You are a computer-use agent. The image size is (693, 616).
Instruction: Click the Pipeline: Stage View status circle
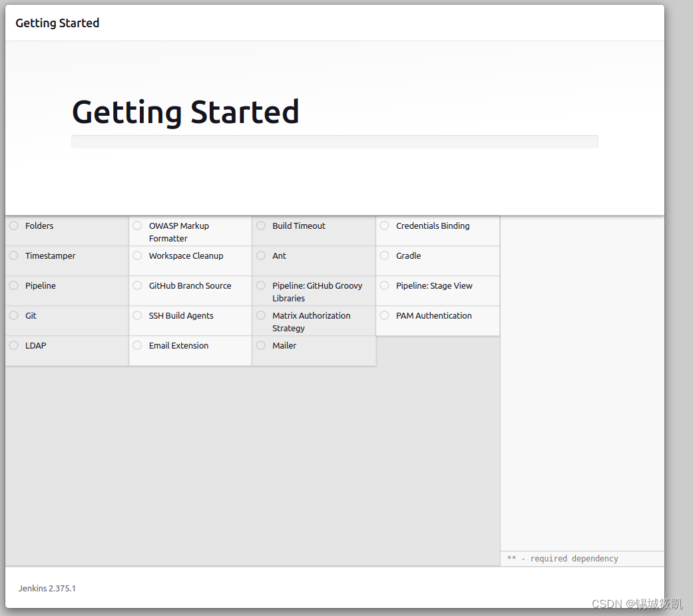click(385, 285)
